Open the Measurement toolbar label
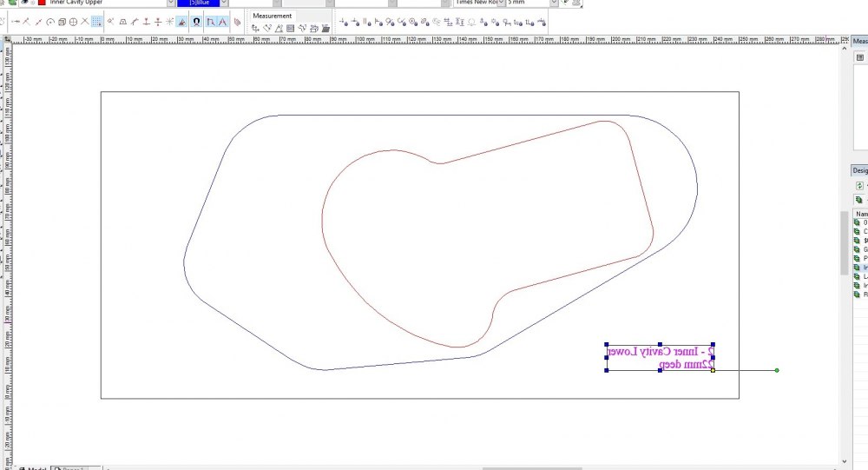This screenshot has height=470, width=868. pyautogui.click(x=272, y=16)
